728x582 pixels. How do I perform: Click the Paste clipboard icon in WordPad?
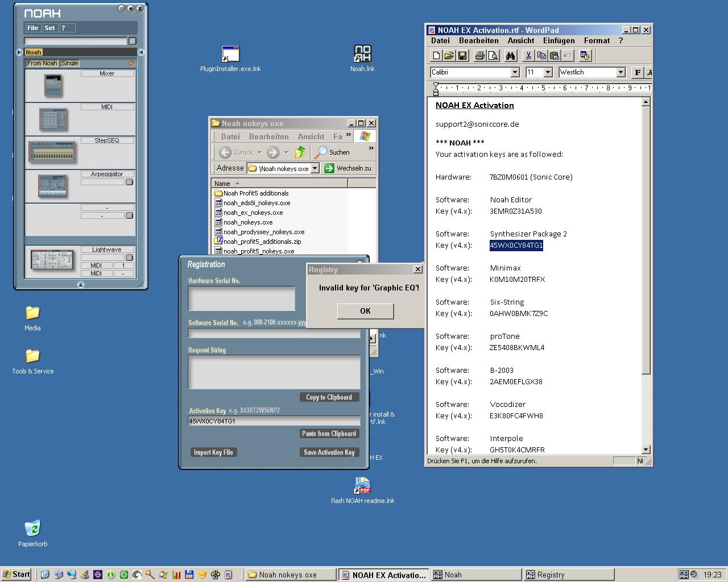click(555, 56)
